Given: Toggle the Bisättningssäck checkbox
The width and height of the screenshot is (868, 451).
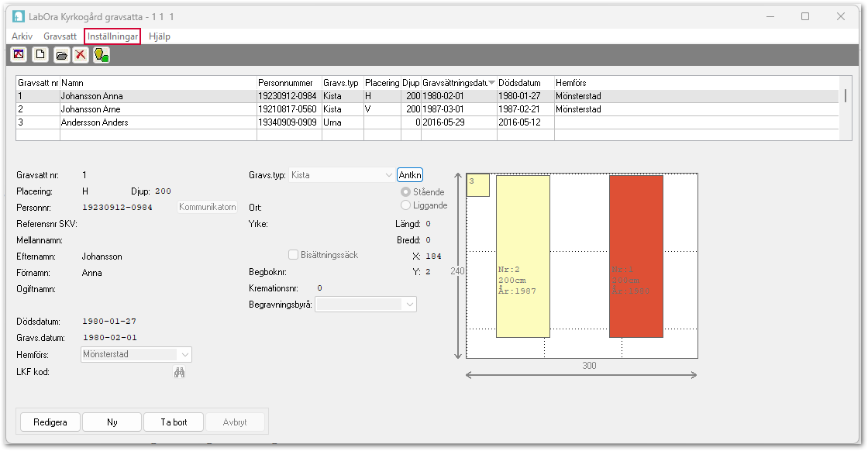Looking at the screenshot, I should coord(294,255).
